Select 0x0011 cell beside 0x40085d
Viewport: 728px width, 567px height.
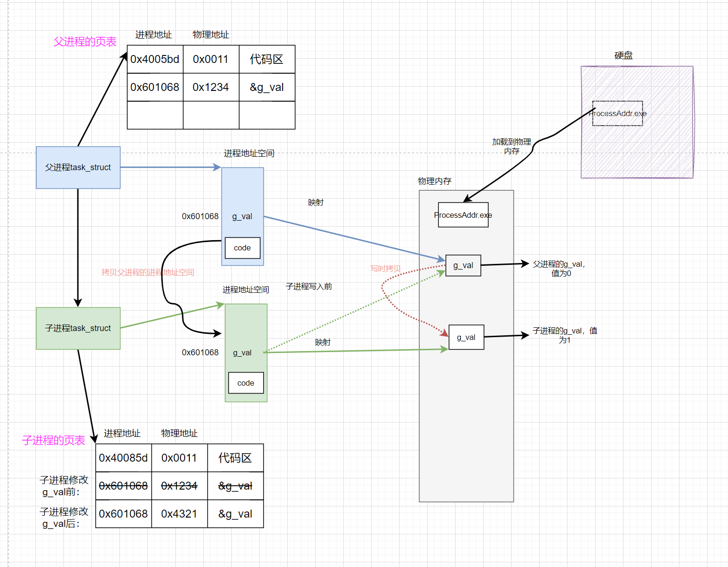[180, 458]
